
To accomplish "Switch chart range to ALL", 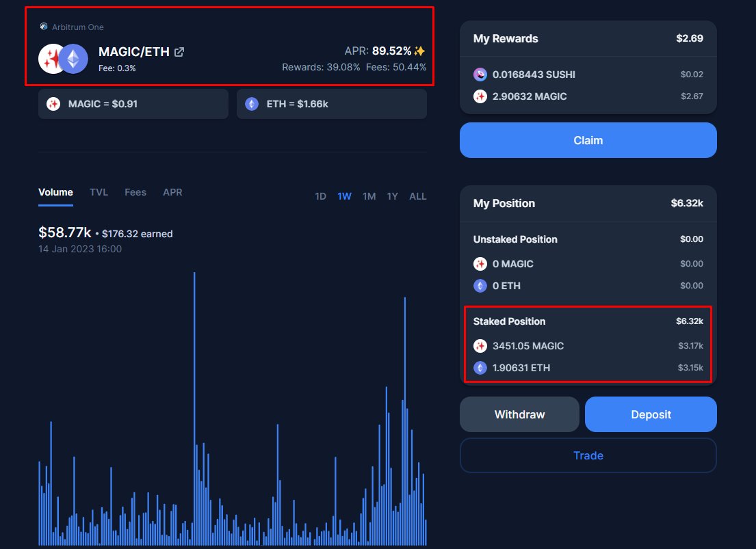I will 417,196.
